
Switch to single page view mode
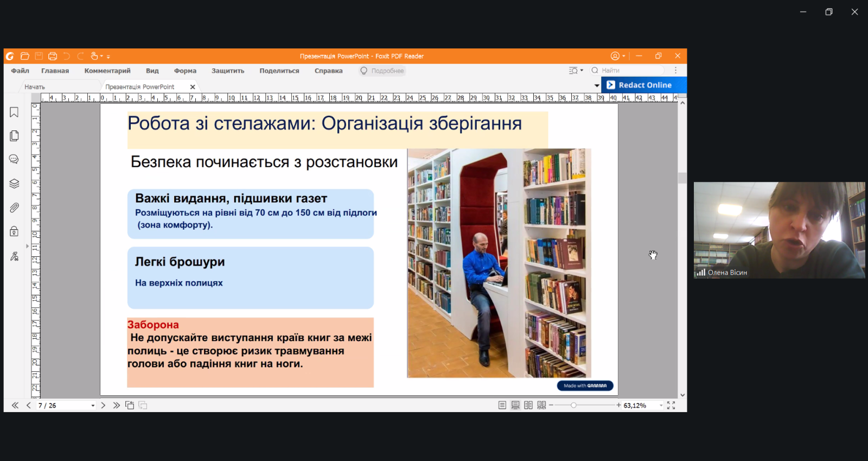coord(502,406)
